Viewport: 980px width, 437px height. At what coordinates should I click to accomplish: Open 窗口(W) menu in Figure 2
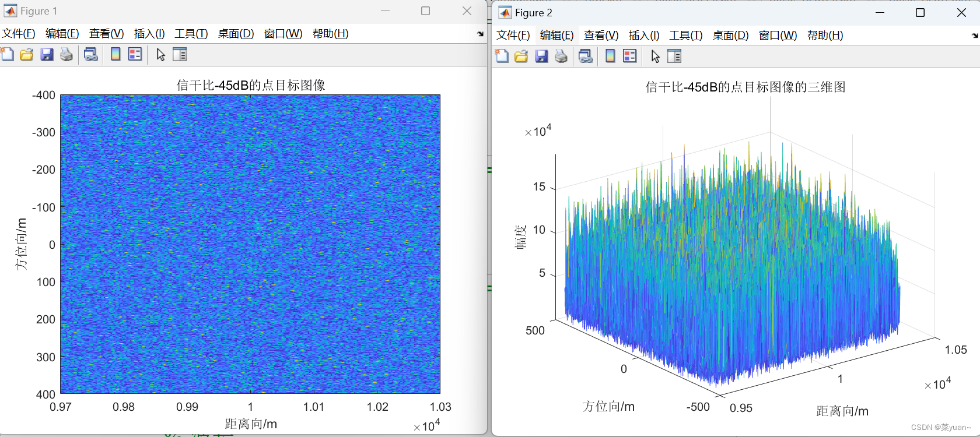[778, 36]
